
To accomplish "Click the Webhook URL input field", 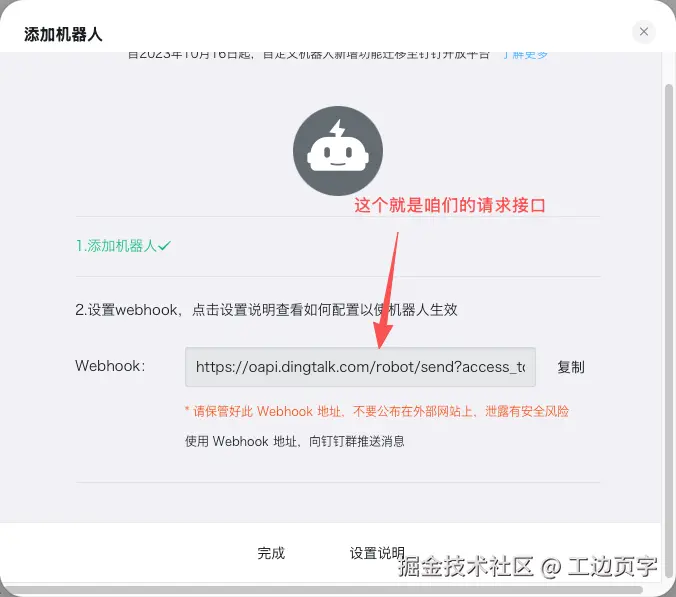I will click(360, 367).
